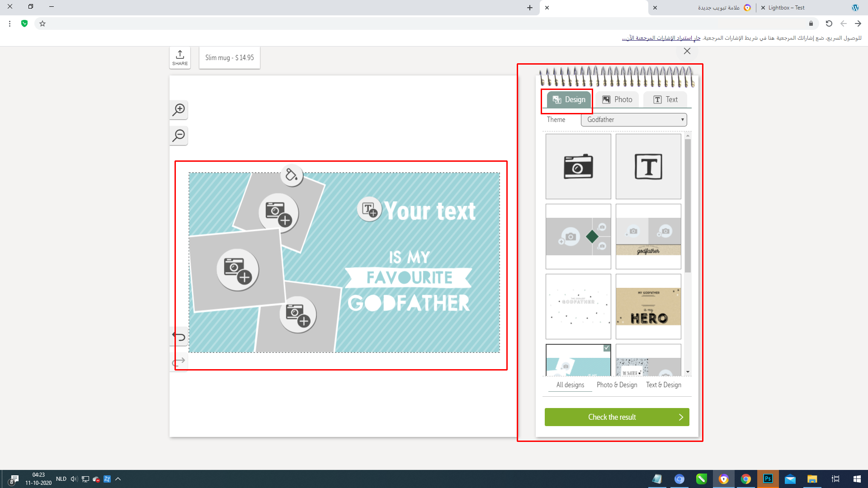This screenshot has height=488, width=868.
Task: Filter by Text & Design
Action: (x=663, y=385)
